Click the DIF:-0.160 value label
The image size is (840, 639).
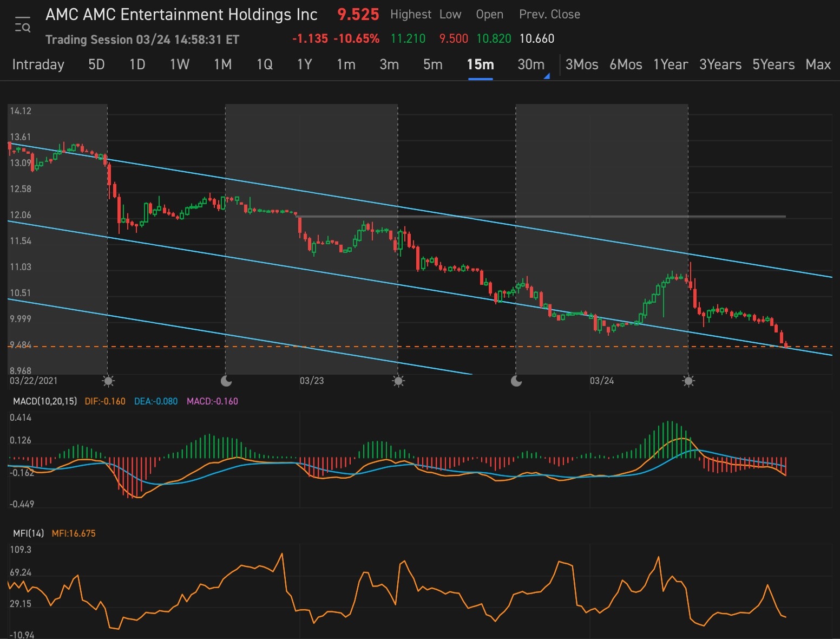tap(105, 401)
